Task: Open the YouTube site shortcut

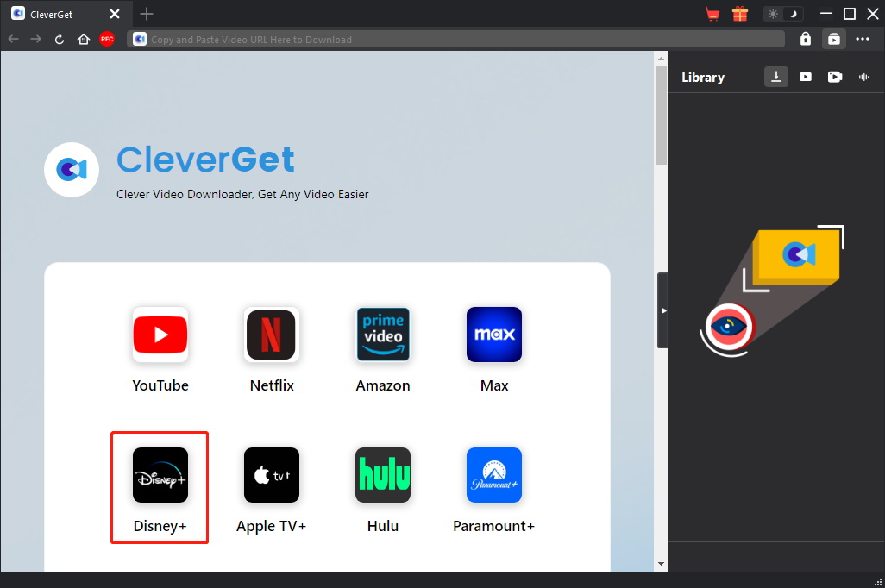Action: (160, 335)
